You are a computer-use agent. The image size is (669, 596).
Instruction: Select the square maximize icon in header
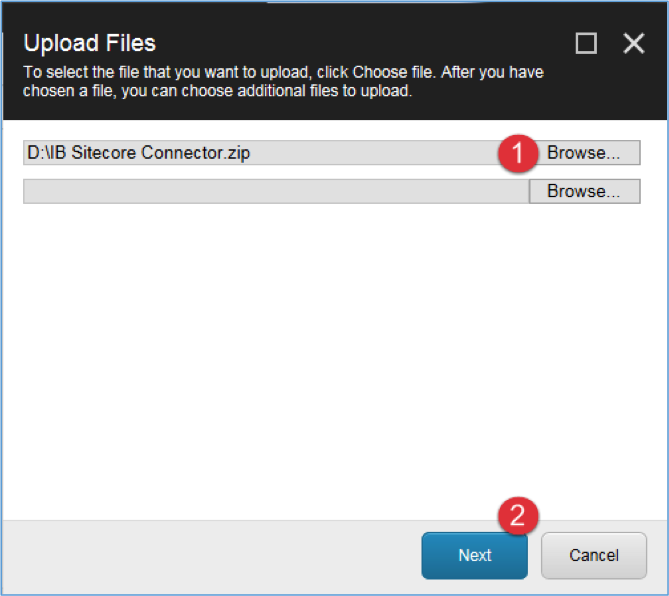pos(586,43)
